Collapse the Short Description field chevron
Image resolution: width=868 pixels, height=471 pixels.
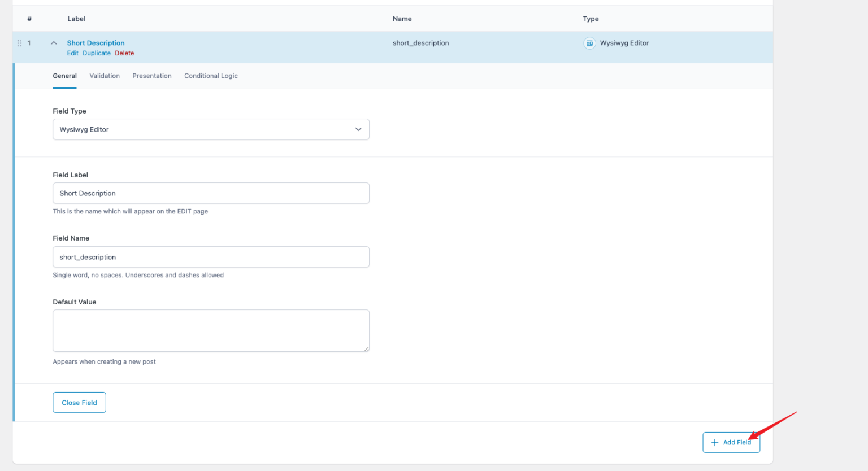tap(54, 43)
